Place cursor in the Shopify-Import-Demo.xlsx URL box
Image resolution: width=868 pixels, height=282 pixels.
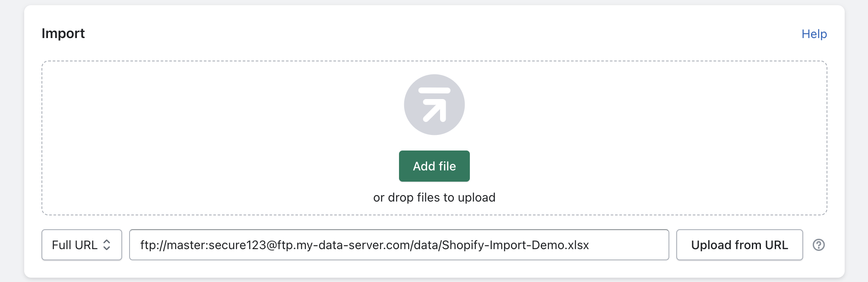tap(399, 245)
